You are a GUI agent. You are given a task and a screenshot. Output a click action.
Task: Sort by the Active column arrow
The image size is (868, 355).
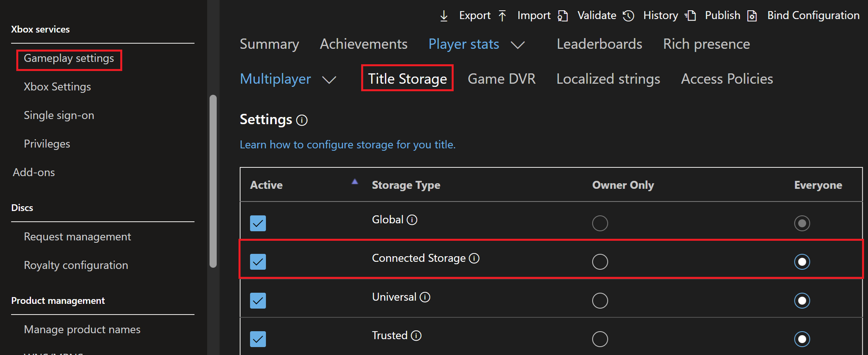[x=355, y=182]
